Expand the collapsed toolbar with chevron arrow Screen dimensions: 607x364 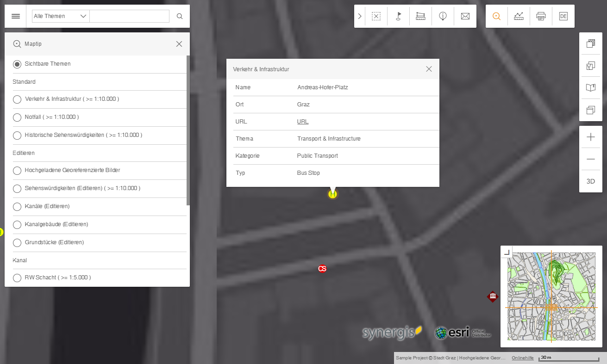tap(360, 16)
